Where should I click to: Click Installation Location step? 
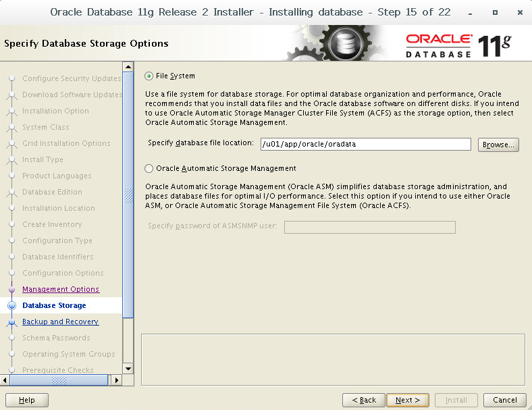coord(59,208)
